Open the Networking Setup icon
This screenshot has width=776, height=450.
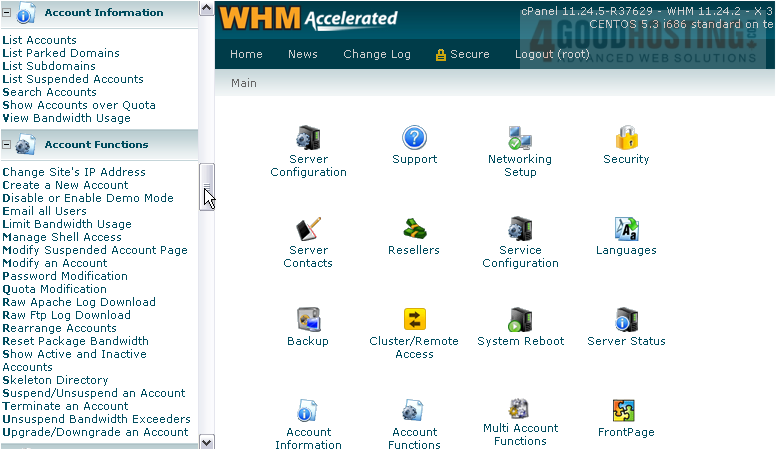519,138
